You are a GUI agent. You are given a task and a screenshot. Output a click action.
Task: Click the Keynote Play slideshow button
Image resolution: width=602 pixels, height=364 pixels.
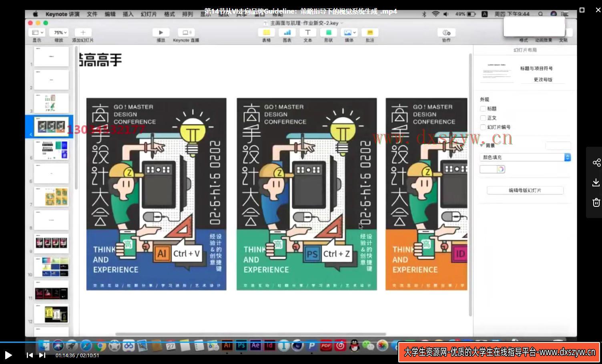click(161, 32)
